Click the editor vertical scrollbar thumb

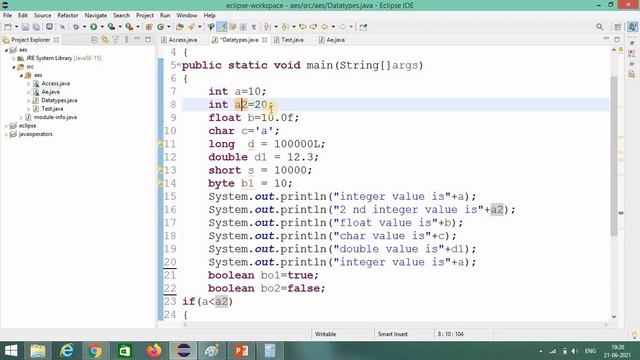[x=614, y=155]
